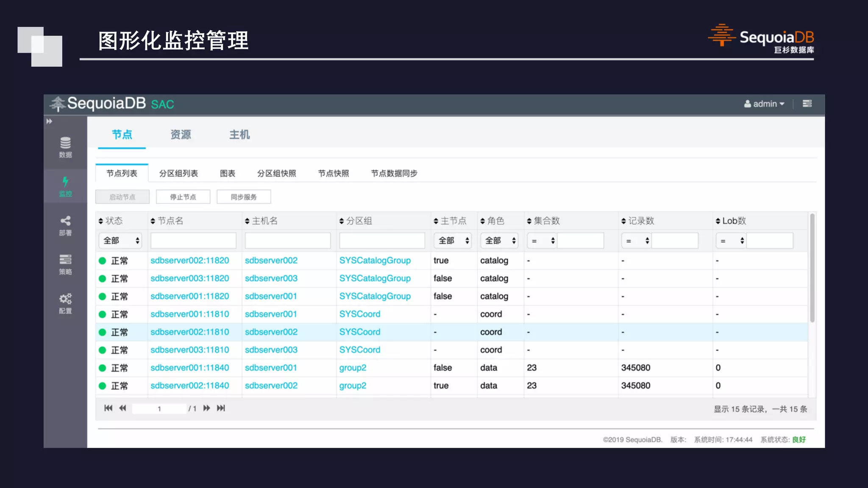Sort table by 状态 column

111,221
